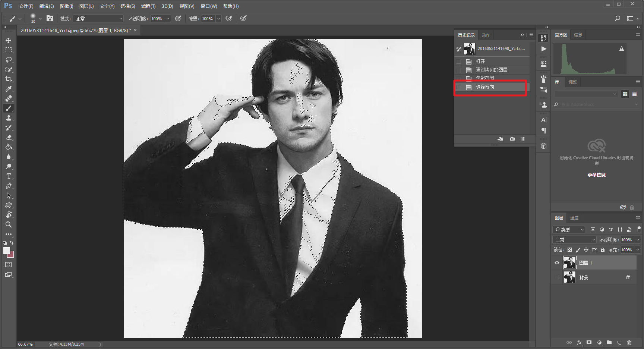Select the Paint Bucket tool
Viewport: 644px width, 349px height.
point(9,147)
